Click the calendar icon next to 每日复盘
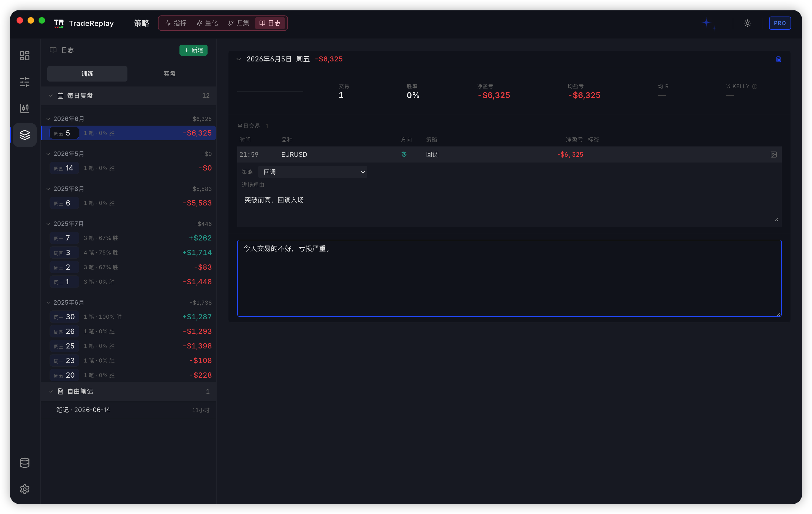 point(60,96)
